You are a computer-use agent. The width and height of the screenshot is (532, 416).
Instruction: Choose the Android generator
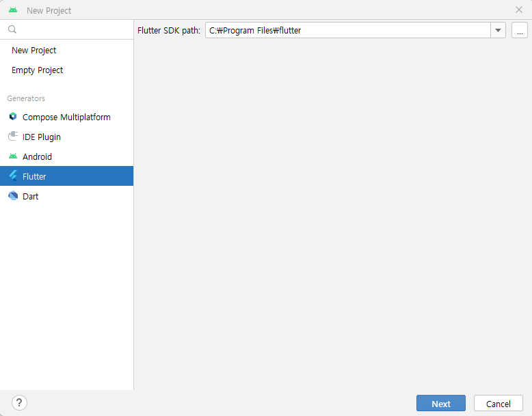coord(66,156)
